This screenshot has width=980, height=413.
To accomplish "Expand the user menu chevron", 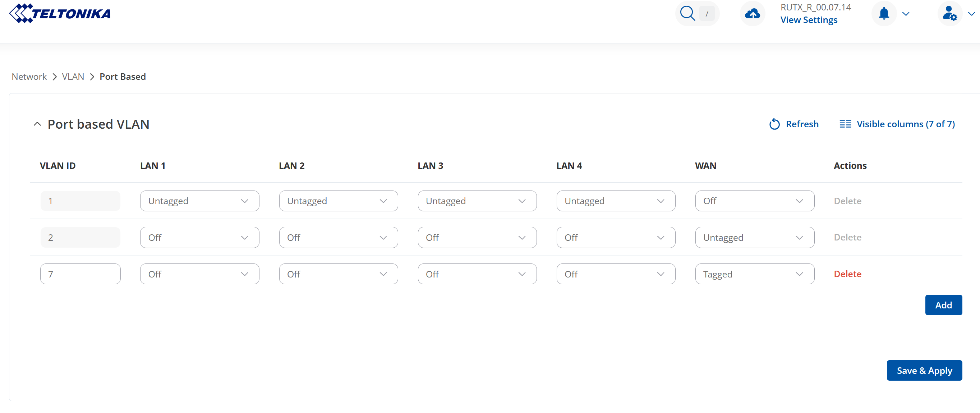I will click(971, 14).
